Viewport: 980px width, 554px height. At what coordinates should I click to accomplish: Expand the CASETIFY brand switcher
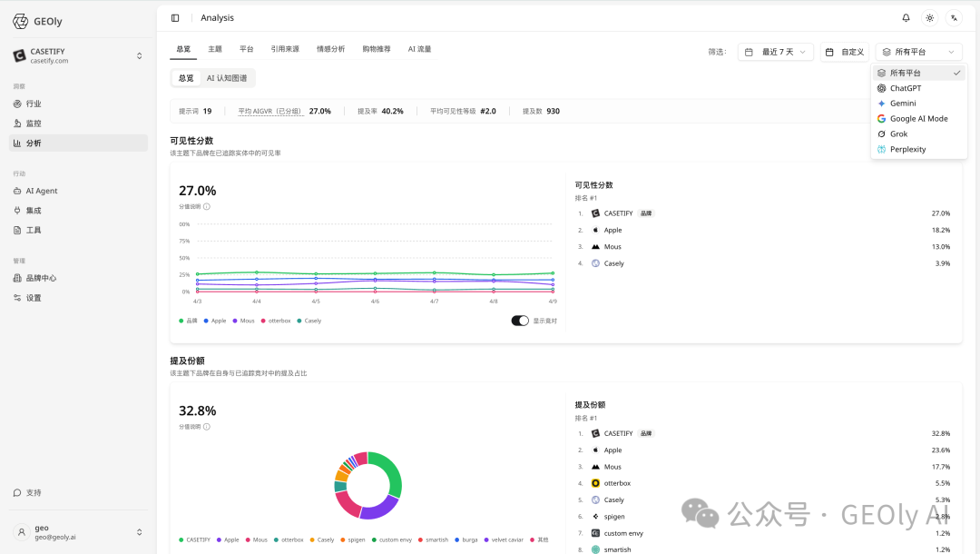tap(140, 56)
